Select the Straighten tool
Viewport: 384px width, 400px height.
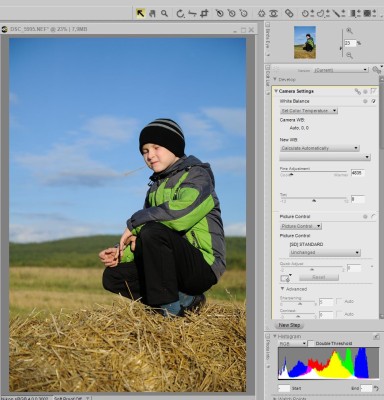[x=192, y=13]
